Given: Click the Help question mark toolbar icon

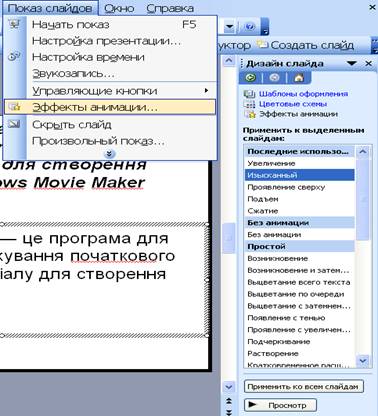Looking at the screenshot, I should click(x=249, y=27).
